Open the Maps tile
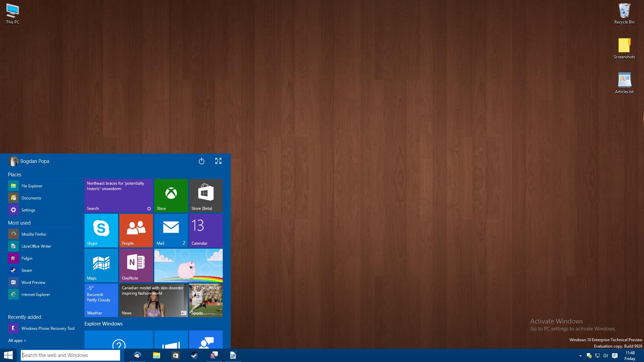The image size is (644, 362). 101,265
